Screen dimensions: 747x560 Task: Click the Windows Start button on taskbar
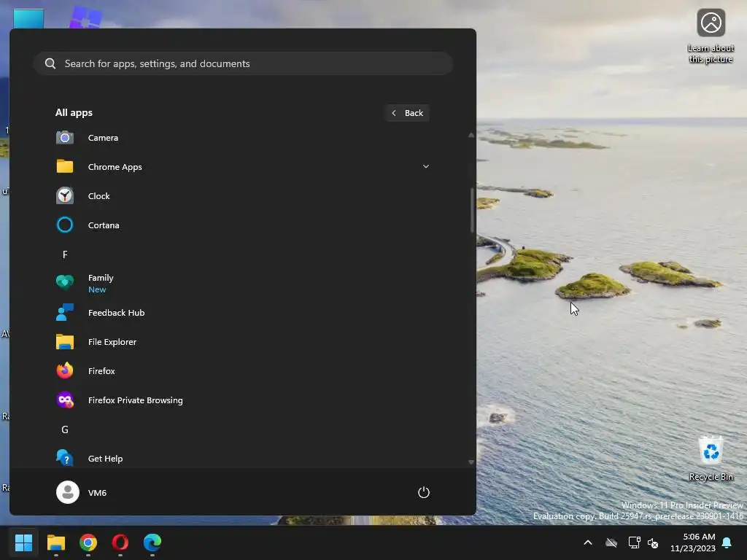coord(23,542)
